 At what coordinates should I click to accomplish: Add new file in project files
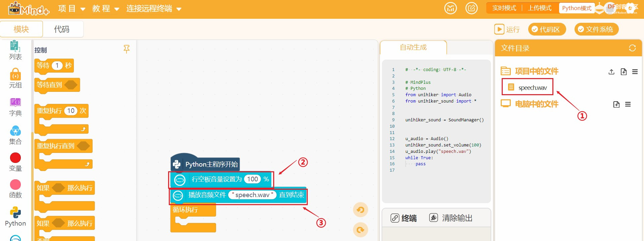coord(624,72)
